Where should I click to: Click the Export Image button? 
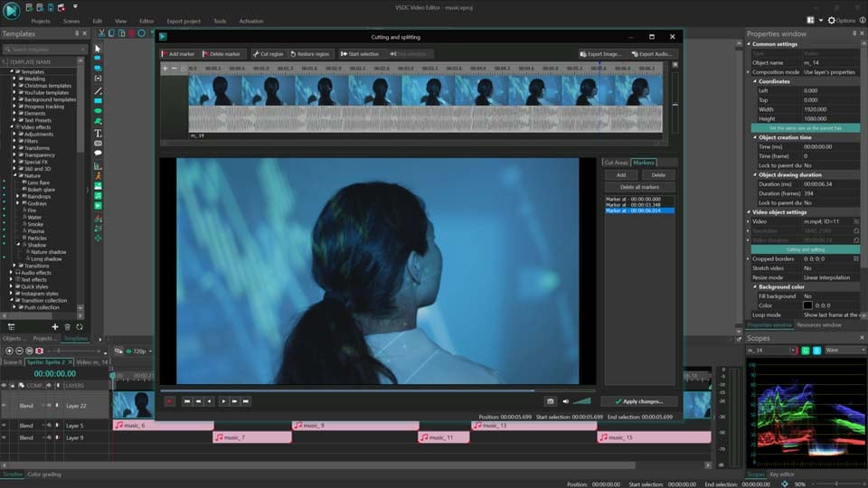coord(600,53)
